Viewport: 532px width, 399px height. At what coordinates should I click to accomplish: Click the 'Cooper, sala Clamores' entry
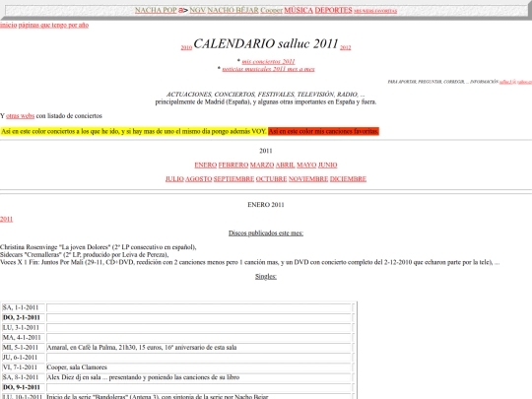tap(77, 367)
